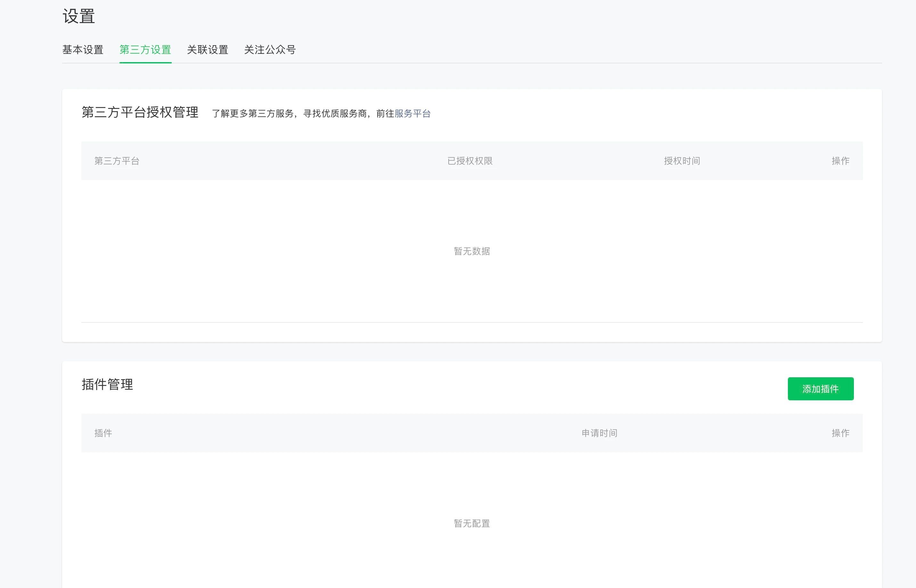Viewport: 916px width, 588px height.
Task: Open the 服务平台 link
Action: point(413,113)
